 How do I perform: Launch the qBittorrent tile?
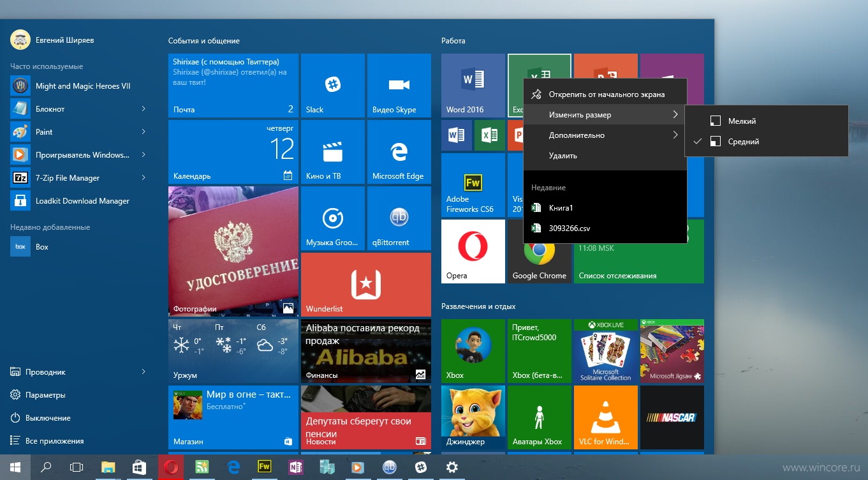399,218
